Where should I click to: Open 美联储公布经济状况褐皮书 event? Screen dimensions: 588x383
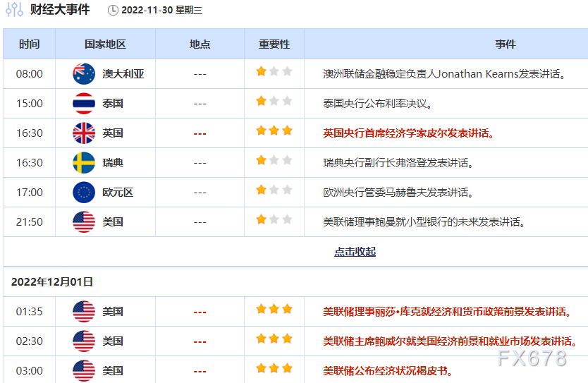click(388, 370)
